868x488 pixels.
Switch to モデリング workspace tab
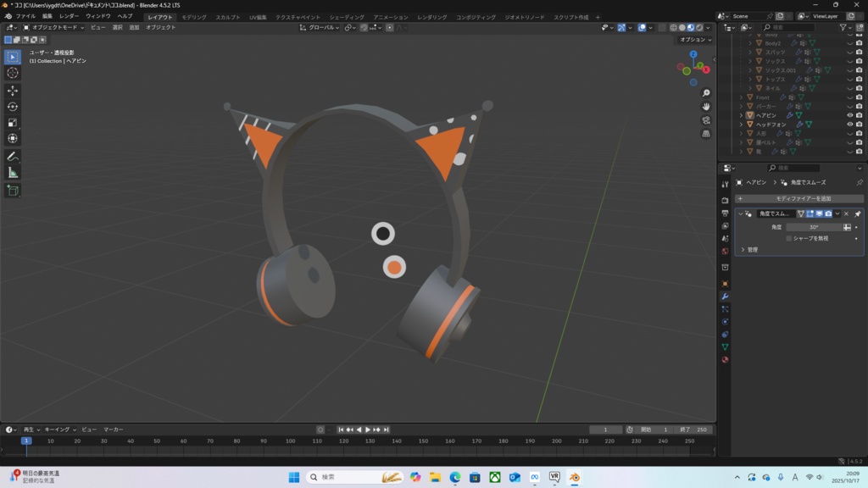(x=194, y=17)
